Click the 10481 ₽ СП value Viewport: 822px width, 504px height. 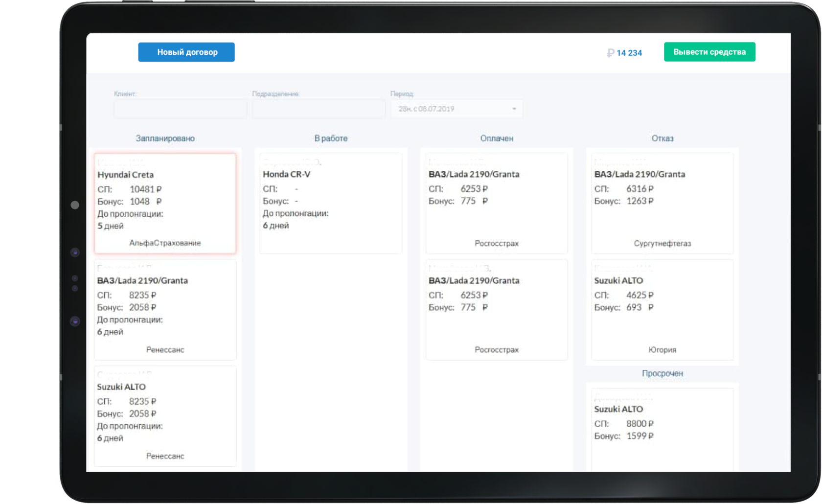pos(146,189)
